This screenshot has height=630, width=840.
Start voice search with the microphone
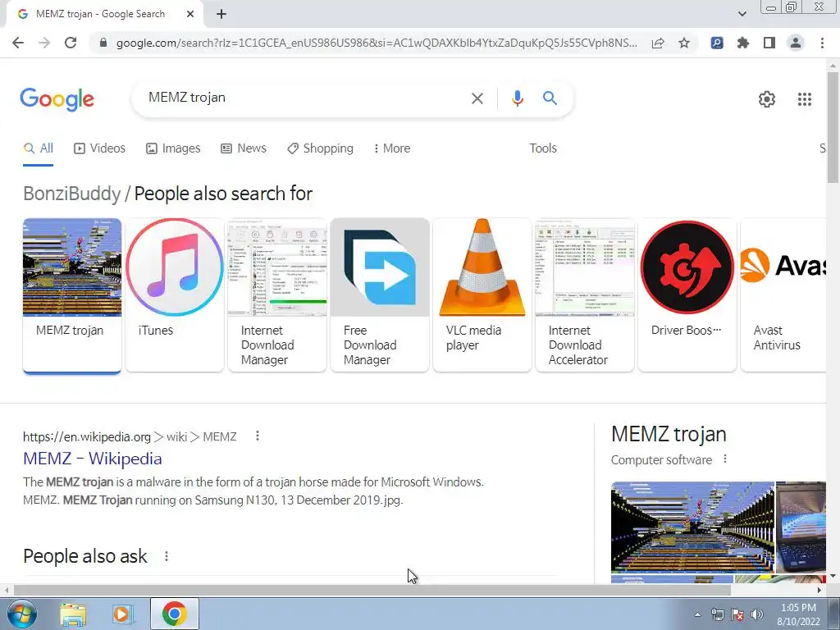[x=517, y=98]
